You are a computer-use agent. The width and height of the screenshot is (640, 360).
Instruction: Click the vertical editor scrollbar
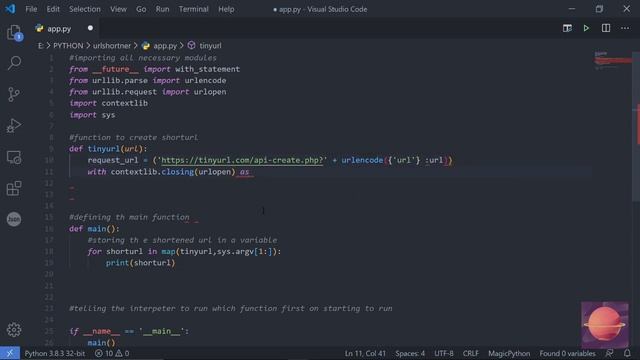pos(636,127)
